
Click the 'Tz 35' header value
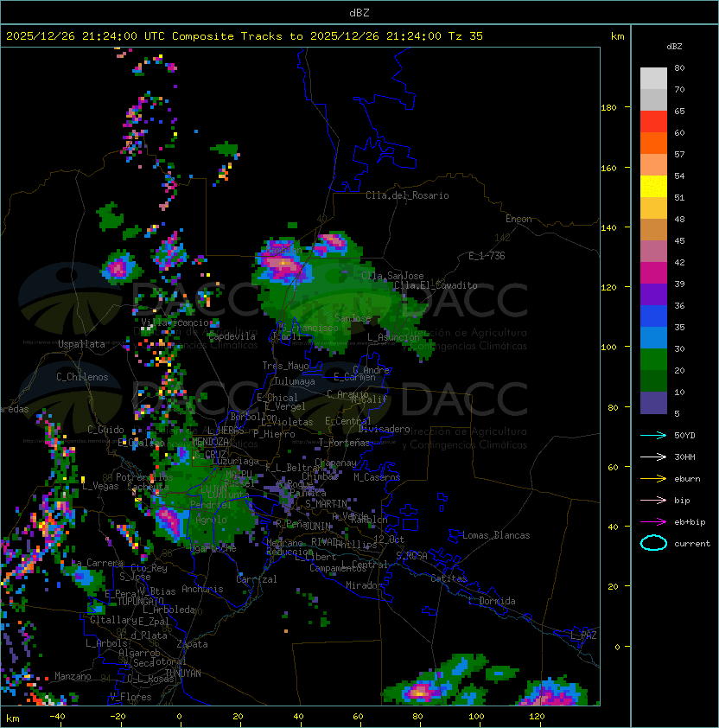tap(466, 36)
